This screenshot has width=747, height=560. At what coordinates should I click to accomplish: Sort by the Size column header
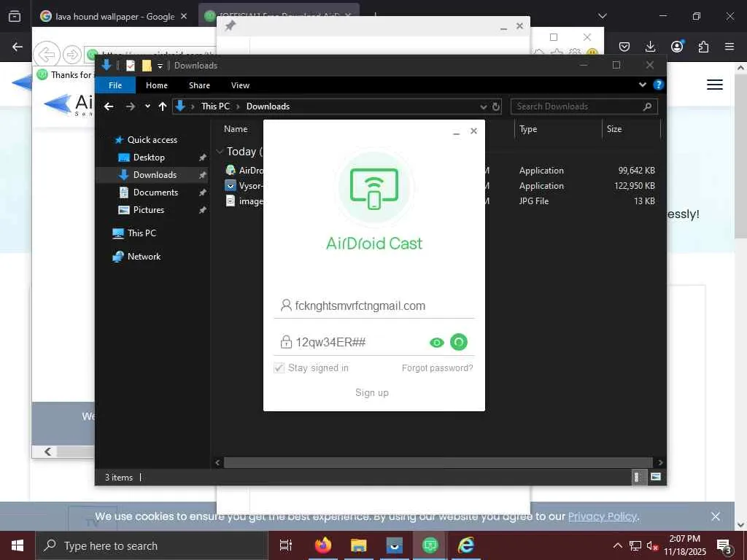(614, 129)
